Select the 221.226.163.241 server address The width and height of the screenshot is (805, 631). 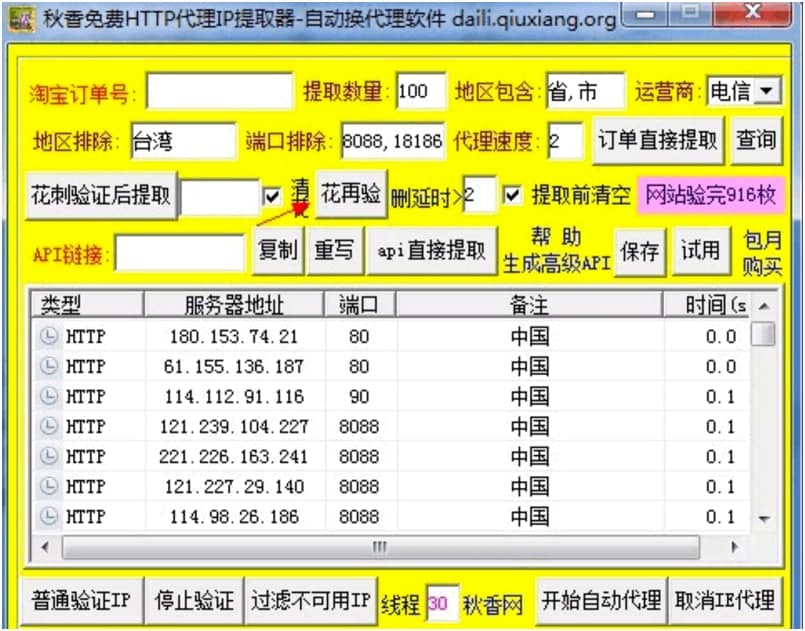(234, 456)
